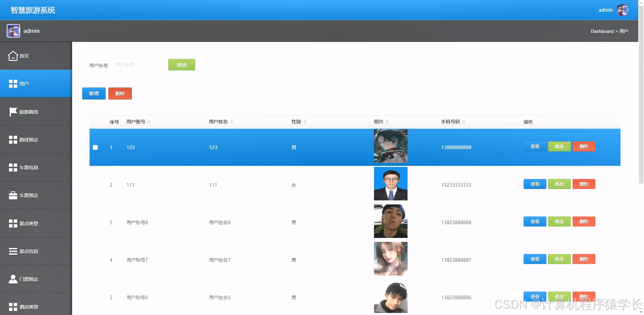Open photo thumbnail of user 111
644x315 pixels.
pos(391,184)
